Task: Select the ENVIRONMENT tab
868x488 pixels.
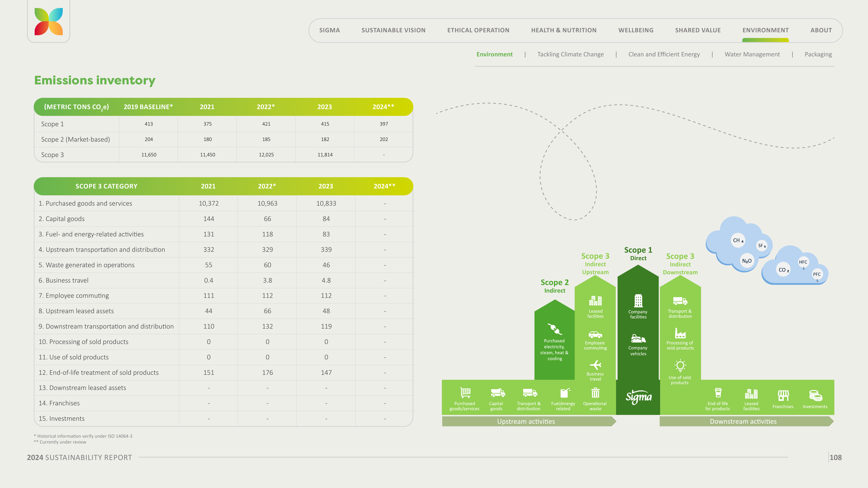Action: point(766,30)
